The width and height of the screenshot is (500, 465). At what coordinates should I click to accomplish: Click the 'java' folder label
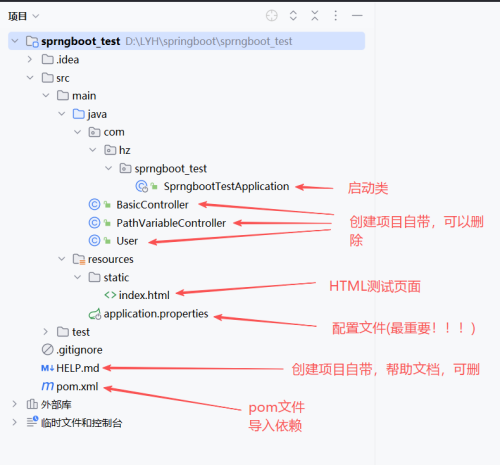pos(97,114)
